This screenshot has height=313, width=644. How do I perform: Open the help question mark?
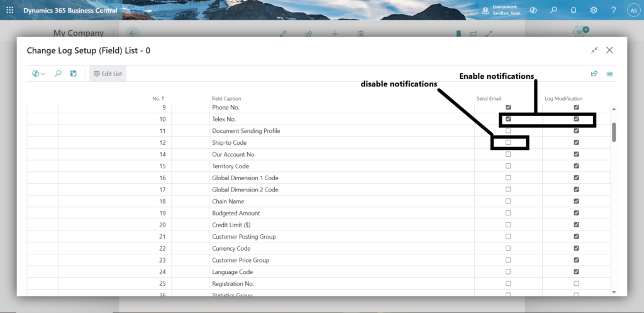click(x=613, y=10)
